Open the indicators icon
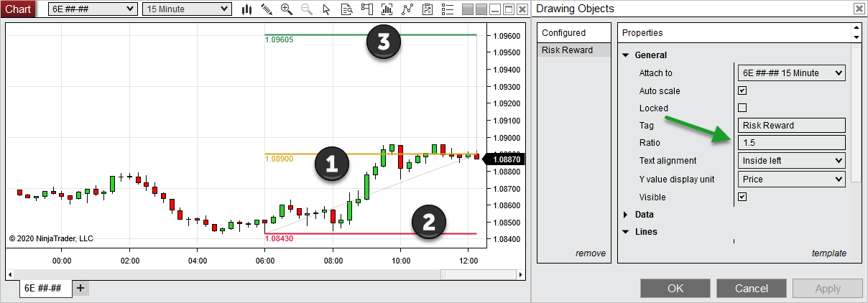 pos(387,9)
